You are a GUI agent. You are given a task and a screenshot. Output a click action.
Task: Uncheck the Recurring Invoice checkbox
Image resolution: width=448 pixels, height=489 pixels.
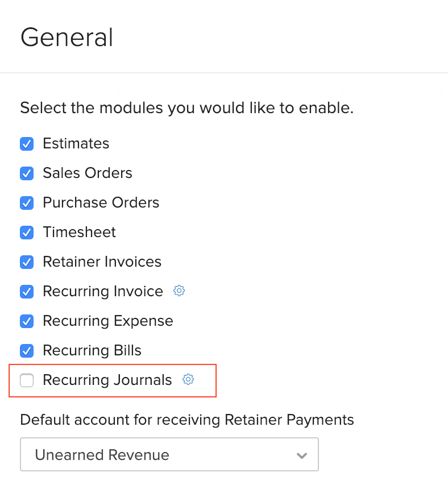[27, 292]
